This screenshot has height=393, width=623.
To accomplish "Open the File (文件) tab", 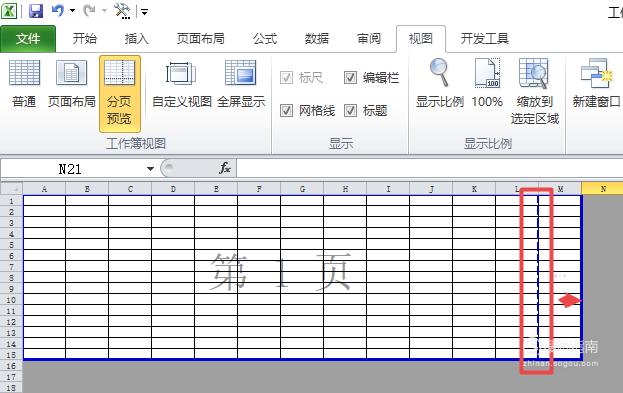I will 28,39.
